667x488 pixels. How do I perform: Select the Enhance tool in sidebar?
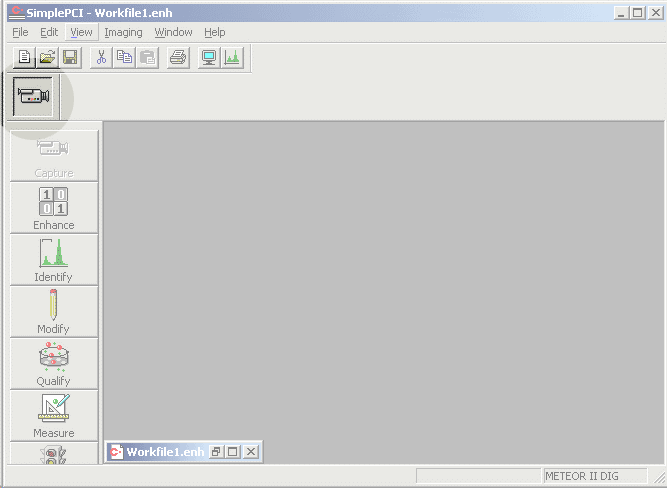pos(53,208)
